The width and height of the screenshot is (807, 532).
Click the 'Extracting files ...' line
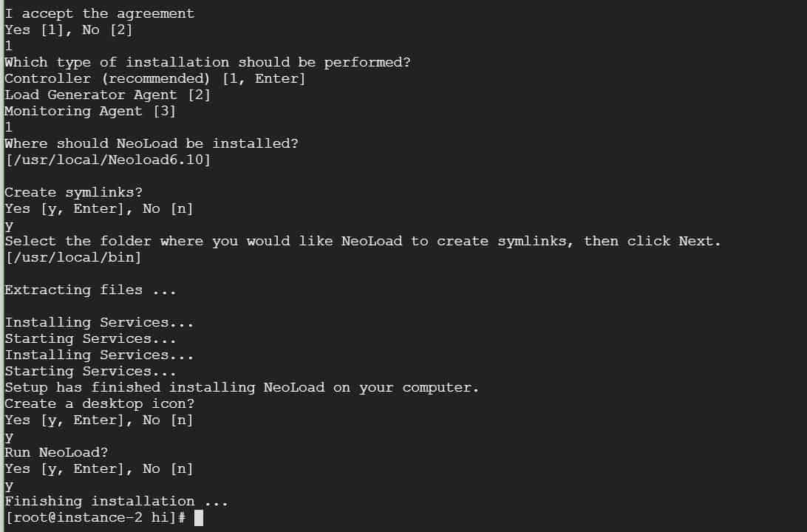[91, 290]
